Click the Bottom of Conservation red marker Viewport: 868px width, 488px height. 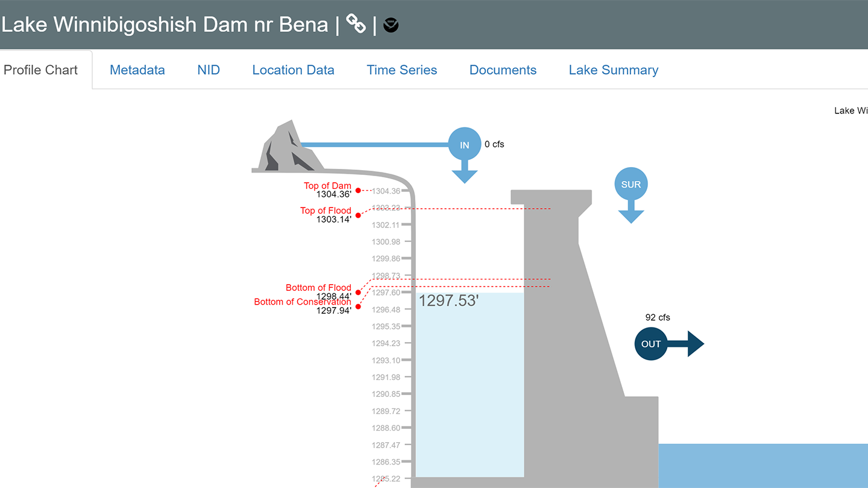pos(358,306)
